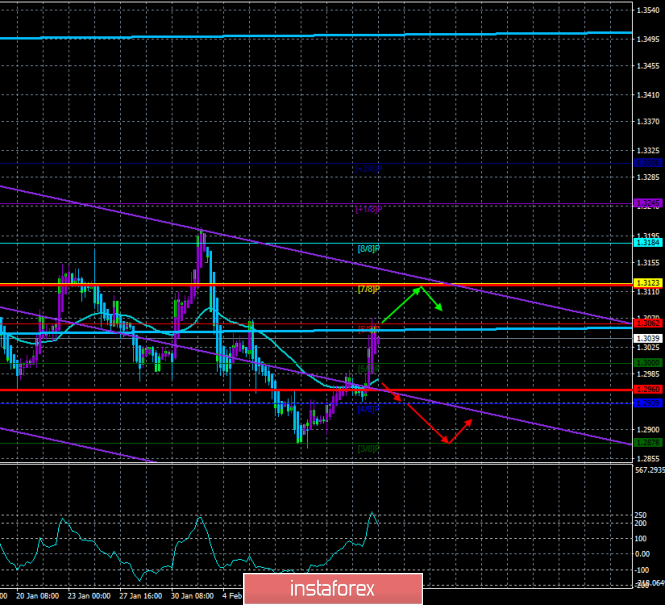Click the 1.3025 price axis label
This screenshot has width=665, height=605.
coord(648,348)
